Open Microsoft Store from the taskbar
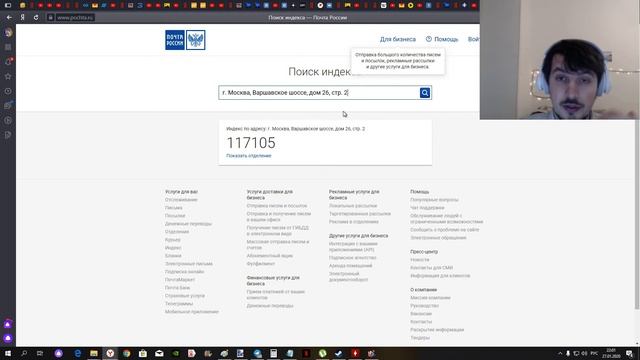The height and width of the screenshot is (360, 640). (143, 353)
